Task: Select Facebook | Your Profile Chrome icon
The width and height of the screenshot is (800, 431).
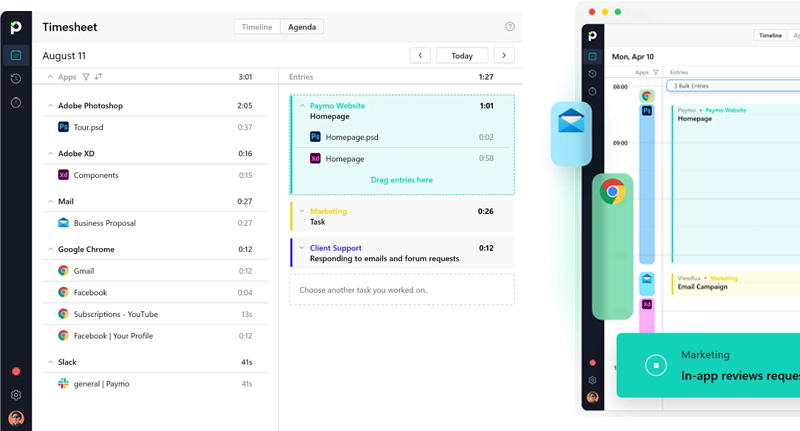Action: coord(63,335)
